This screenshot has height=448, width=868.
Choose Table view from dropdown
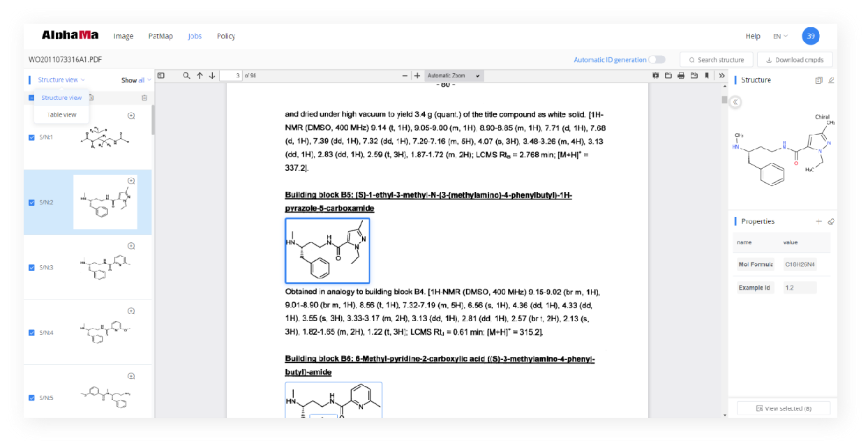62,114
